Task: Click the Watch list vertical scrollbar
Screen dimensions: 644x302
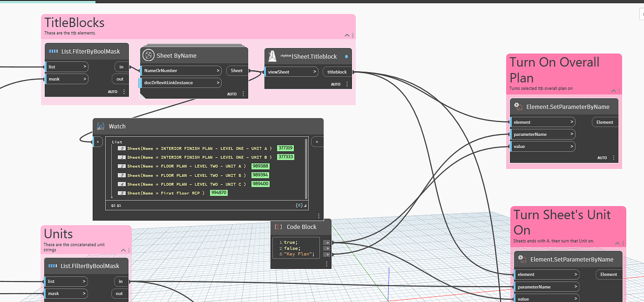Action: pos(307,168)
